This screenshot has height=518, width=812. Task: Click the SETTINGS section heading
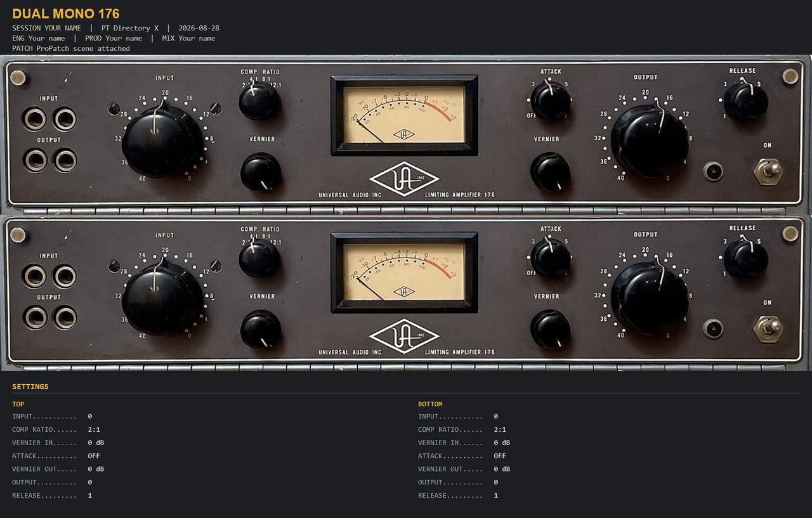pyautogui.click(x=30, y=387)
